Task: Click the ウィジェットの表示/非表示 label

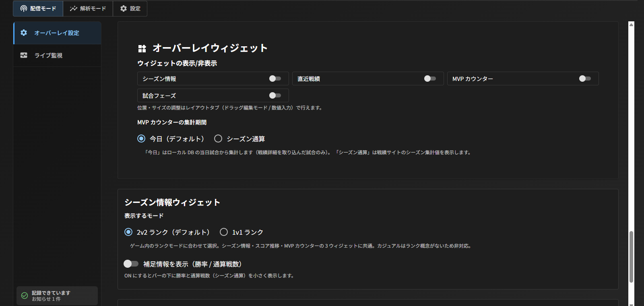Action: (177, 63)
